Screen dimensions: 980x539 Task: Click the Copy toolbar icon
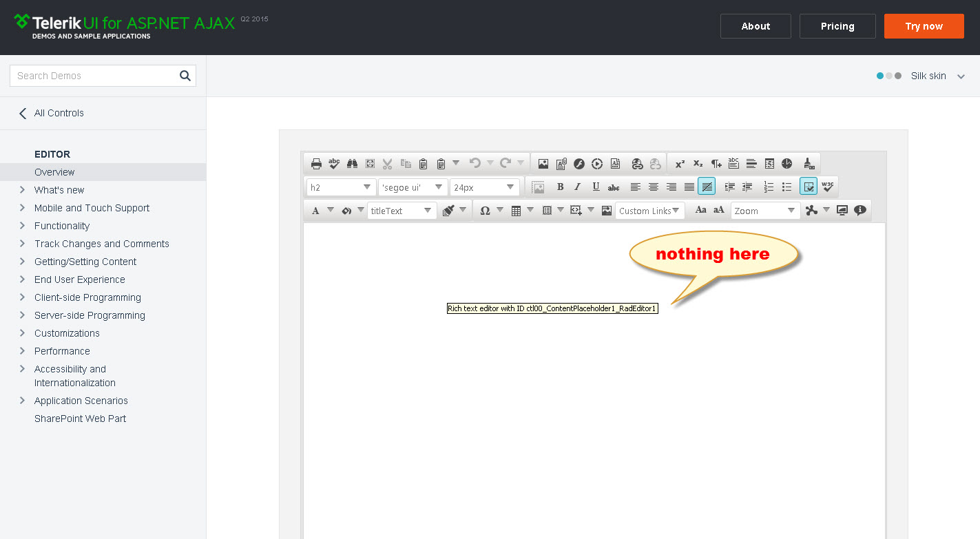click(406, 164)
